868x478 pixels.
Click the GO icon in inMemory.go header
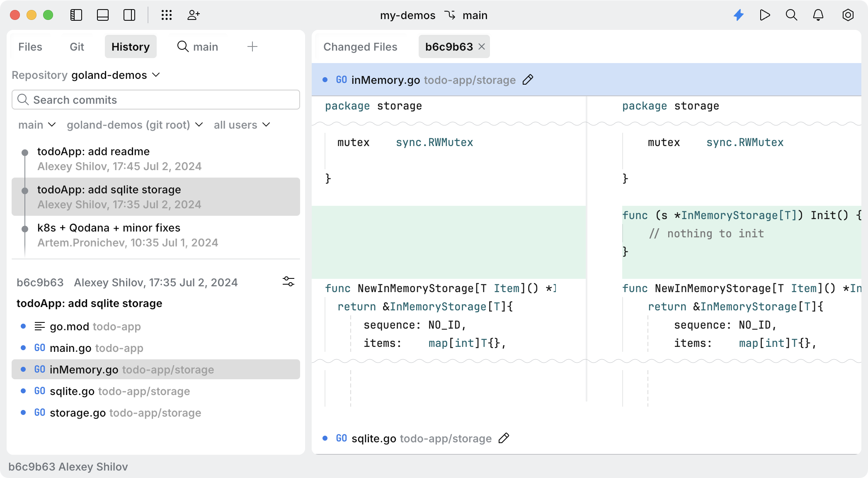pos(342,80)
